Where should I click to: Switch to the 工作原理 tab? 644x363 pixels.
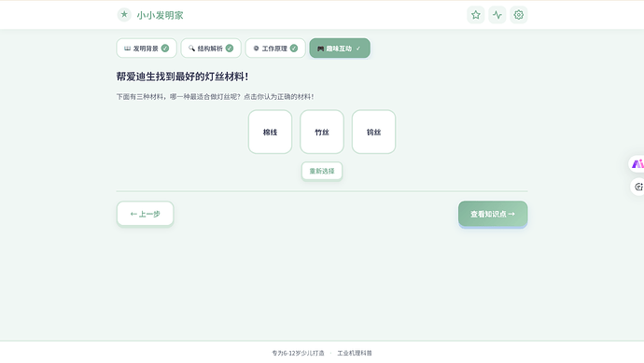coord(275,48)
